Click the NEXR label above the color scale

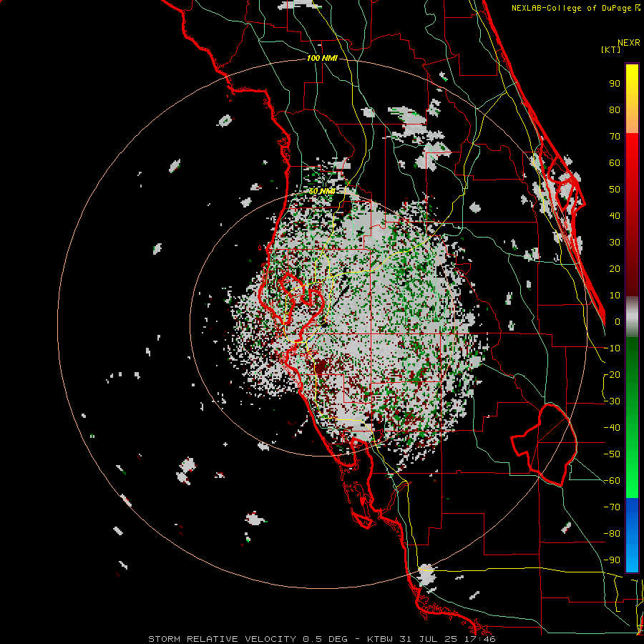click(x=628, y=43)
